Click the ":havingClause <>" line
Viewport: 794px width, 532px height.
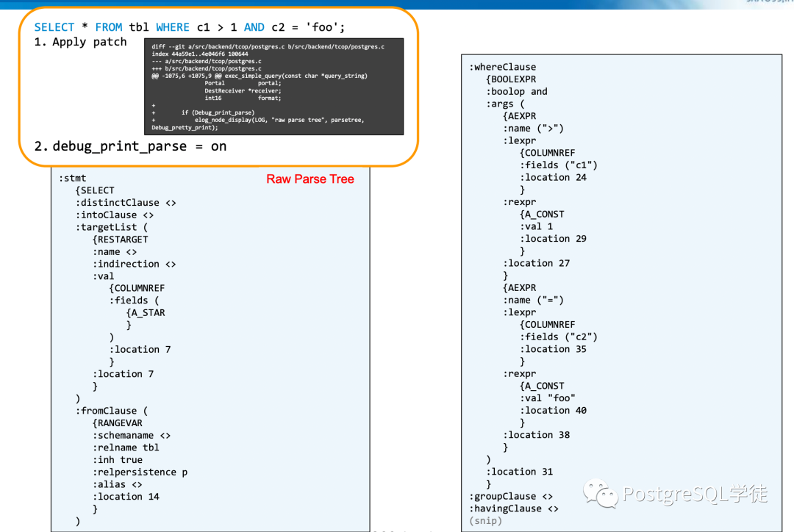point(514,508)
